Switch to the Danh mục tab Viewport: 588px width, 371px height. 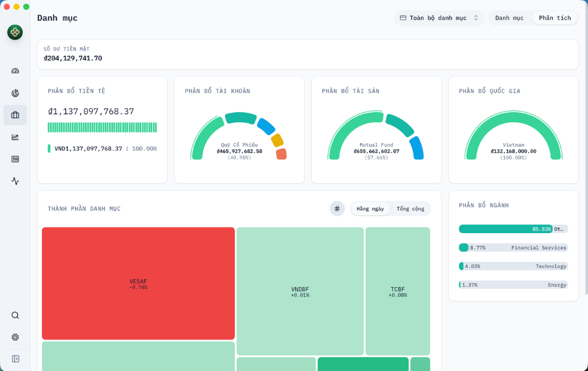tap(509, 18)
